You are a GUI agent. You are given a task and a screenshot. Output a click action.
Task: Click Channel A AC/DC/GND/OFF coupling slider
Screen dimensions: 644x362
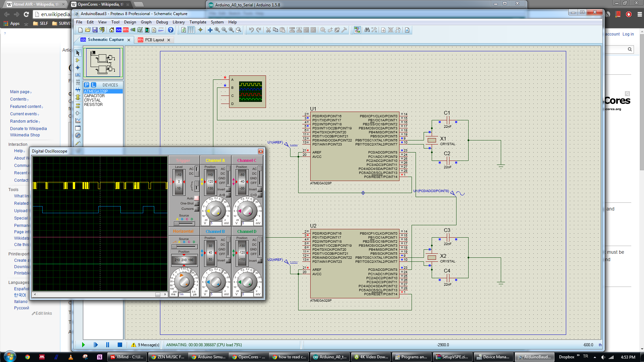coord(228,175)
